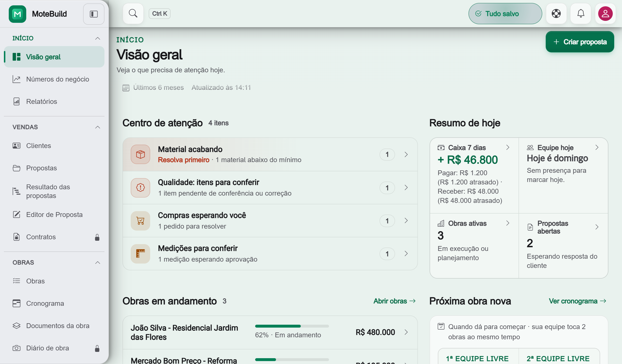Collapse the OBRAS sidebar section

tap(97, 263)
